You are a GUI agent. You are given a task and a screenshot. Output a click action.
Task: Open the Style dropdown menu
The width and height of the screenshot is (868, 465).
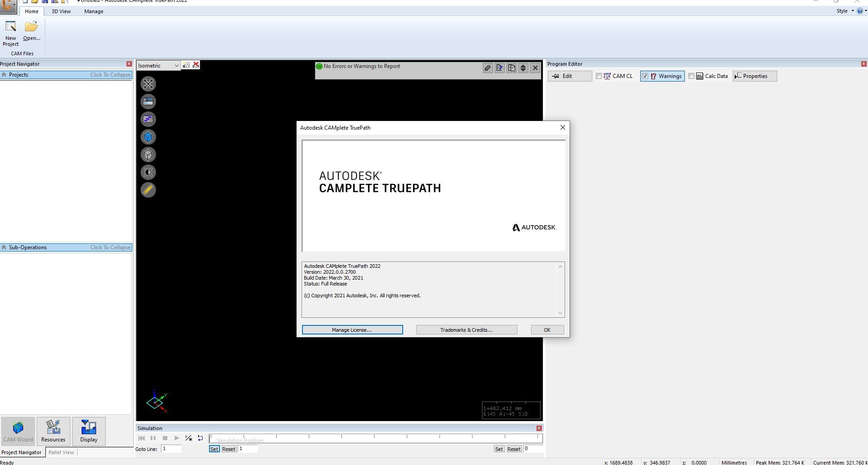tap(845, 11)
